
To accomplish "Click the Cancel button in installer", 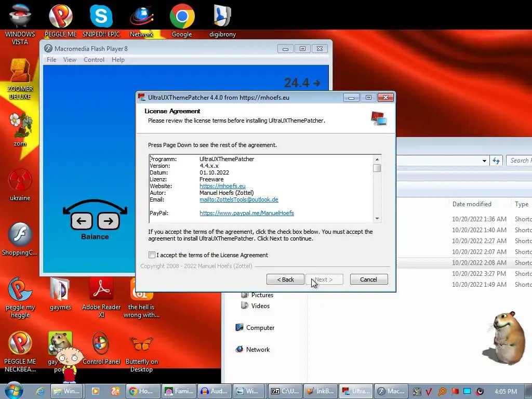I will coord(368,279).
